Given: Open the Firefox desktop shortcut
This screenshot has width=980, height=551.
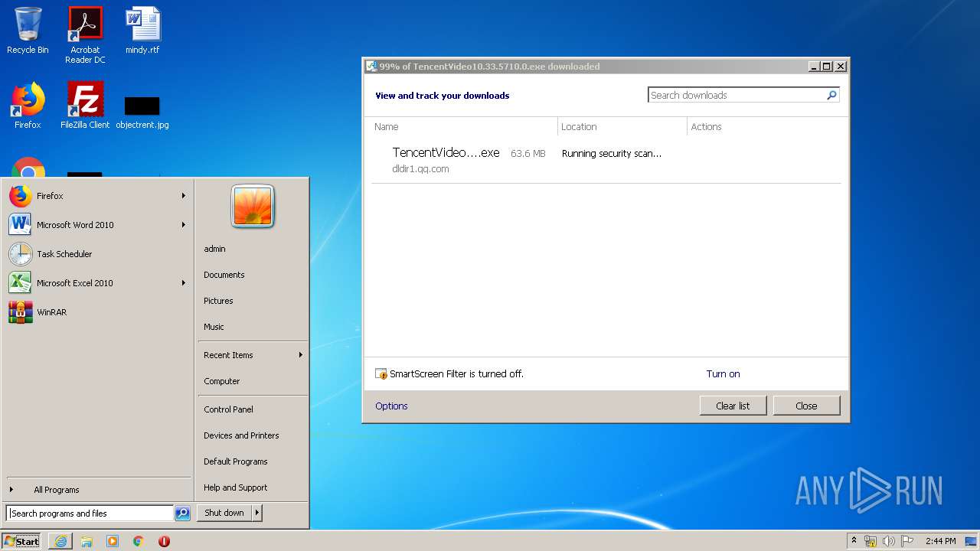Looking at the screenshot, I should (28, 106).
